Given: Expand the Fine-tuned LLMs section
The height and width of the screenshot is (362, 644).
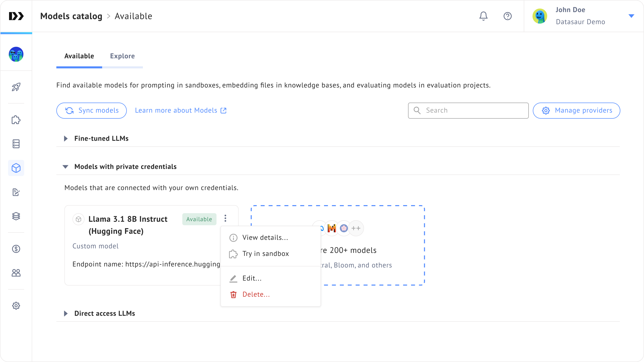Looking at the screenshot, I should [x=66, y=139].
